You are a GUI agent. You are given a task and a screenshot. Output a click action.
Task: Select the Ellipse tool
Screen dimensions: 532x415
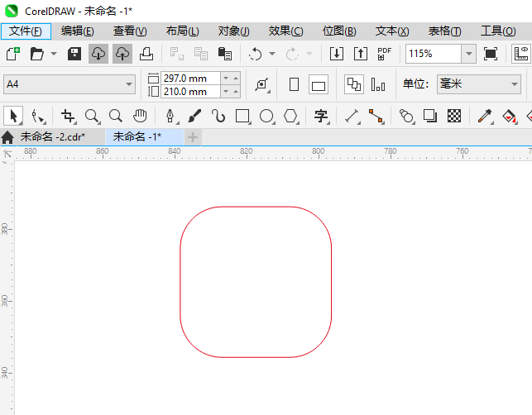[x=266, y=116]
